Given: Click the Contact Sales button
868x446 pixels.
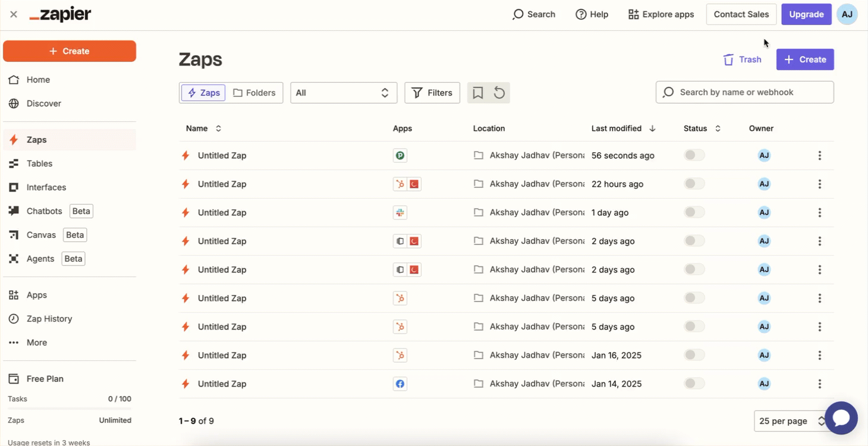Looking at the screenshot, I should coord(741,14).
